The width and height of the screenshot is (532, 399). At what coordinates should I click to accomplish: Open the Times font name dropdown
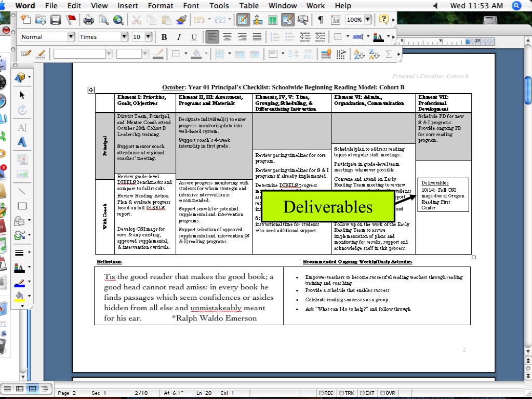click(x=124, y=37)
